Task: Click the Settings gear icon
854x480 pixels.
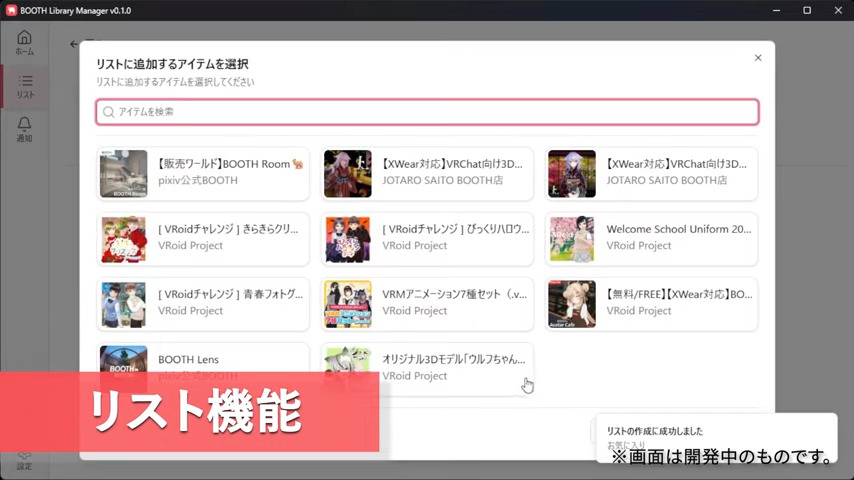Action: tap(24, 458)
